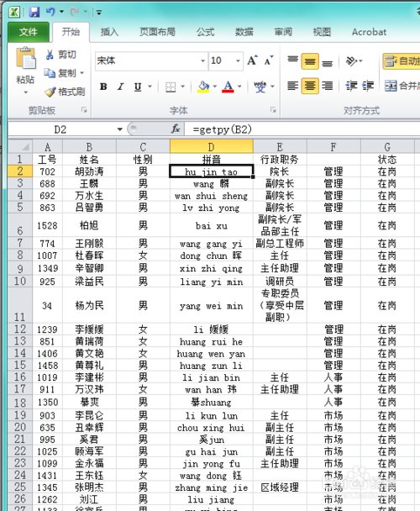Click the text orientation icon
The image size is (420, 511).
pos(352,61)
